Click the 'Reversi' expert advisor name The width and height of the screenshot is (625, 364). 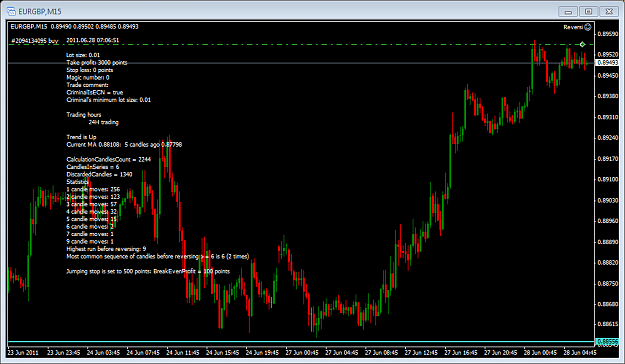click(x=573, y=27)
